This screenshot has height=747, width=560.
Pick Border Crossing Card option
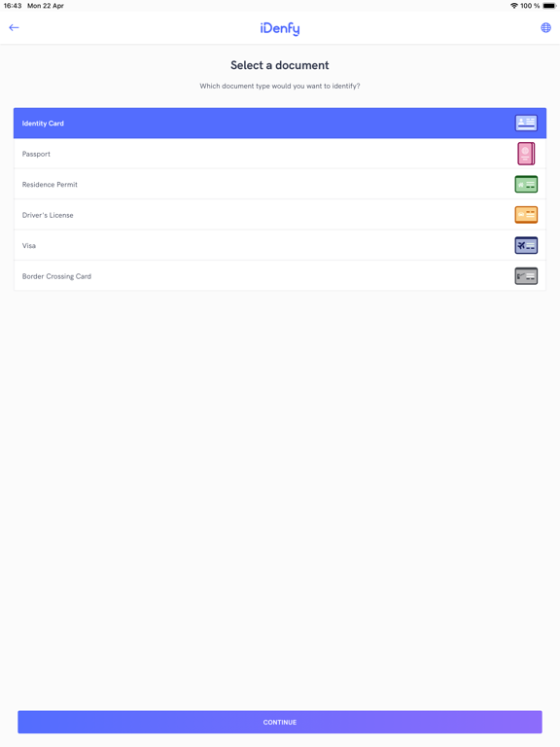280,275
